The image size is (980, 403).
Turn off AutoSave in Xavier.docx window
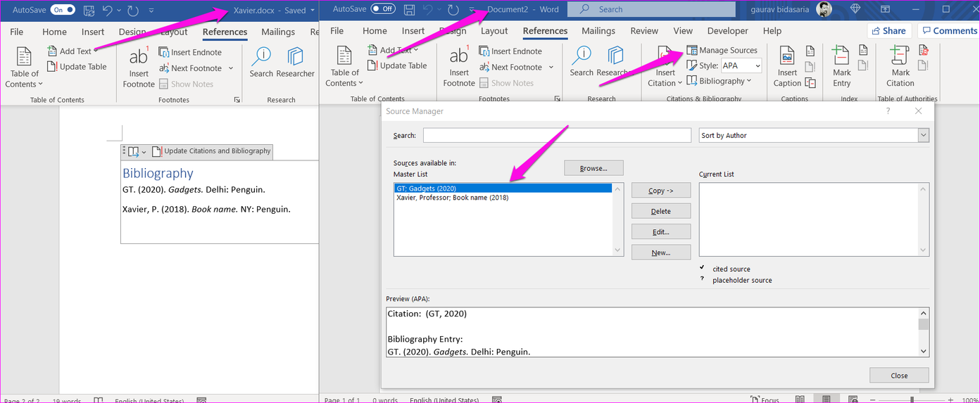[63, 10]
